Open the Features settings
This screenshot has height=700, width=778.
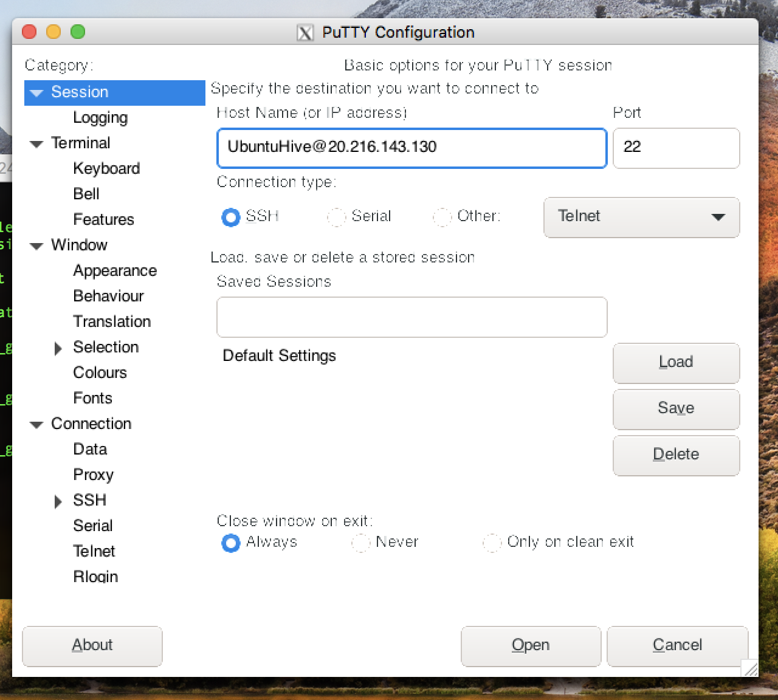coord(103,219)
